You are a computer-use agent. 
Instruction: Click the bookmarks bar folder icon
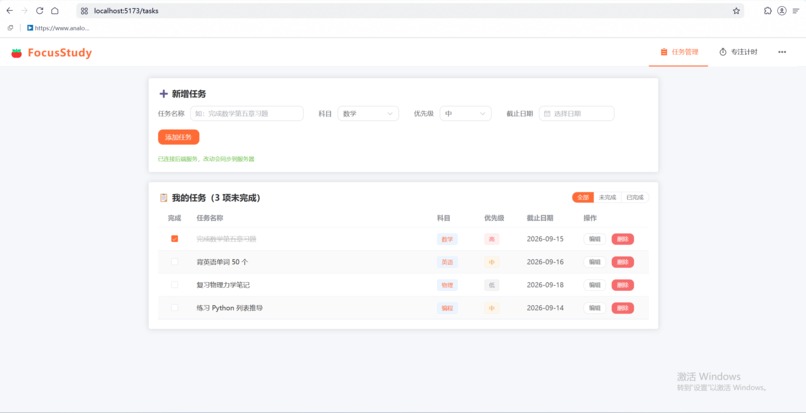tap(10, 28)
